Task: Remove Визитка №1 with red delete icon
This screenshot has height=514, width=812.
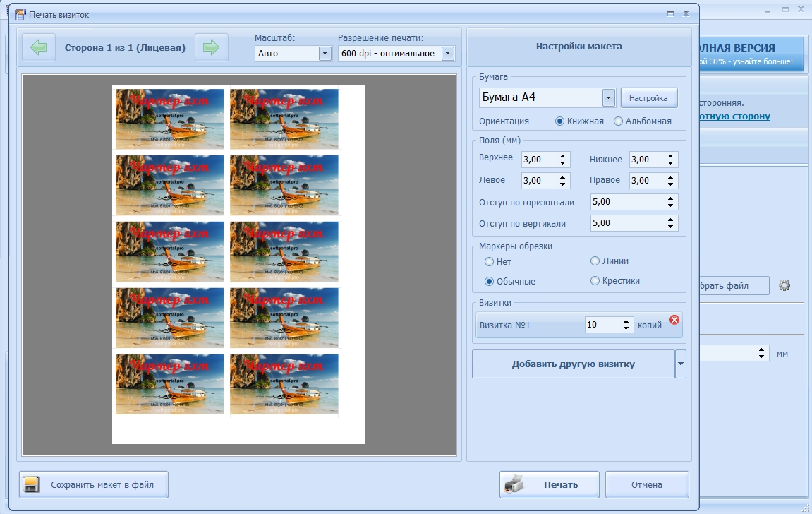Action: tap(674, 320)
